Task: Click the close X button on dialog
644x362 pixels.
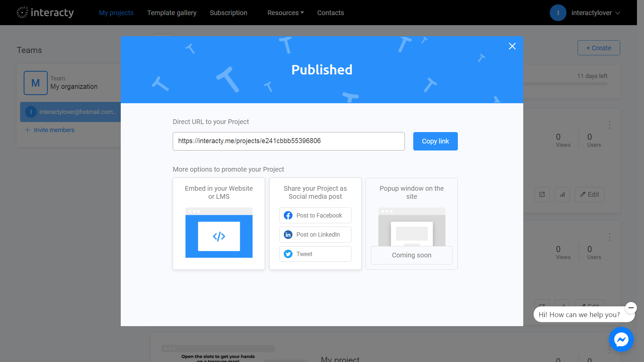Action: coord(512,46)
